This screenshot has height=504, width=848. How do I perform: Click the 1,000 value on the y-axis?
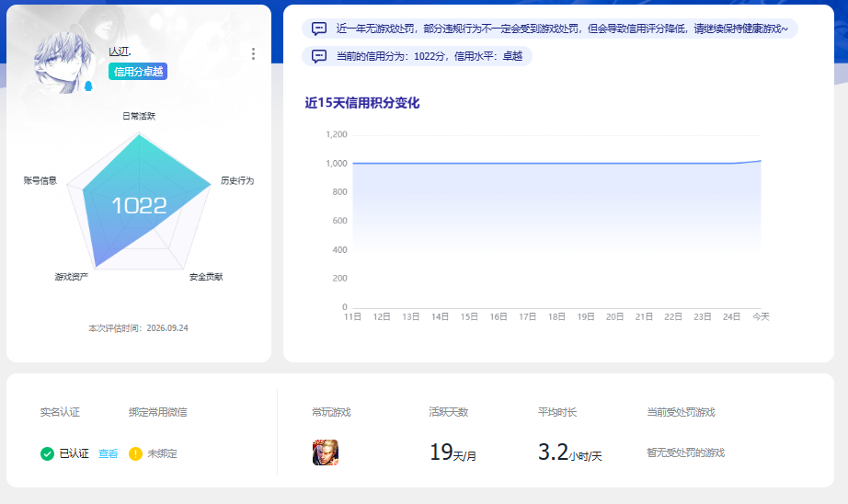click(x=337, y=164)
